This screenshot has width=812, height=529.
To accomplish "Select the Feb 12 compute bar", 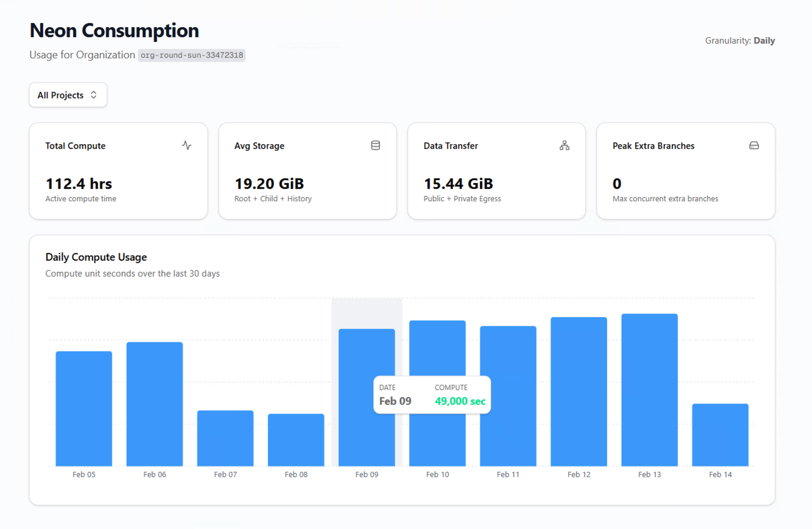I will (x=579, y=391).
